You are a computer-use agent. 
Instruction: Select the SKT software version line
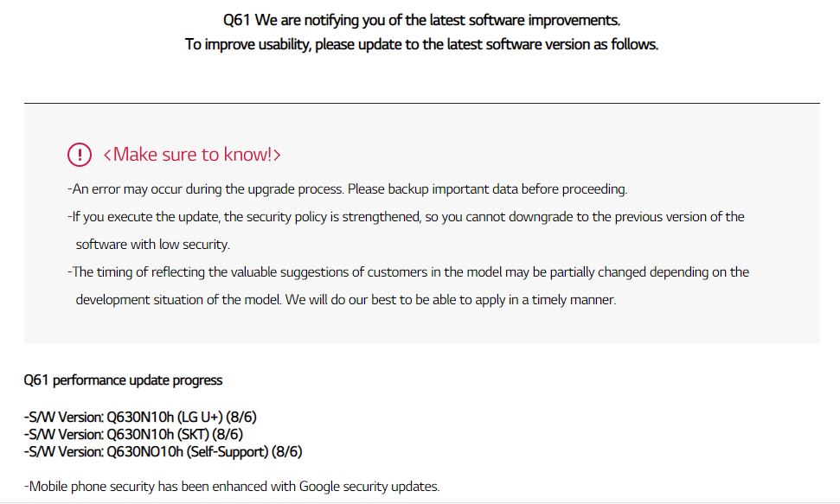pos(133,434)
